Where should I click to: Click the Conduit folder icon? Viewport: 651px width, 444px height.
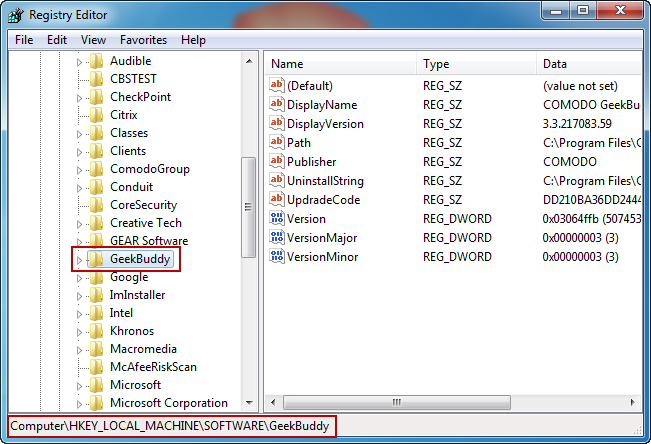click(96, 187)
